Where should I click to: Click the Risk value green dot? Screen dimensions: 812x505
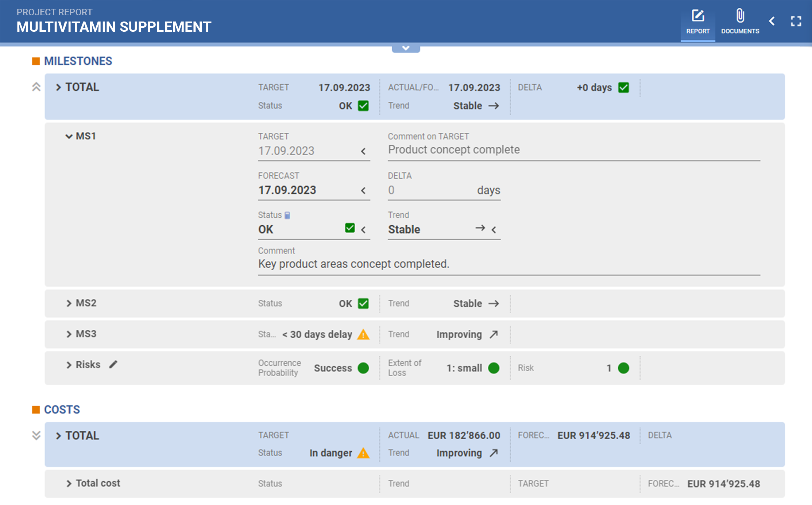[x=624, y=368]
